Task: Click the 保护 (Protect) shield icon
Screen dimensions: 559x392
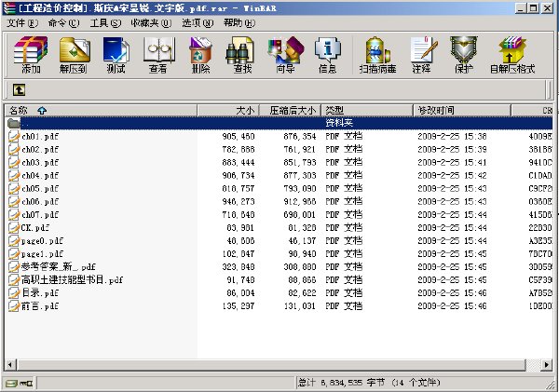Action: point(463,54)
